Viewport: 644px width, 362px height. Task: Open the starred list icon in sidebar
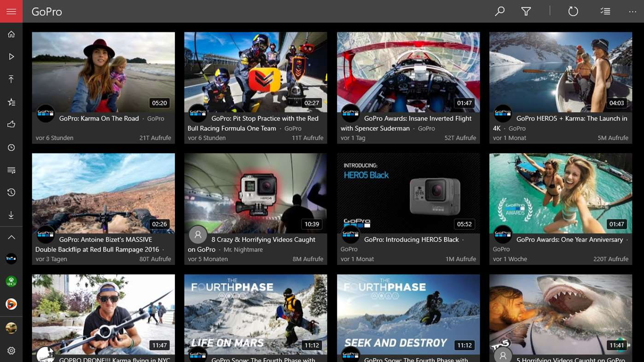coord(11,102)
